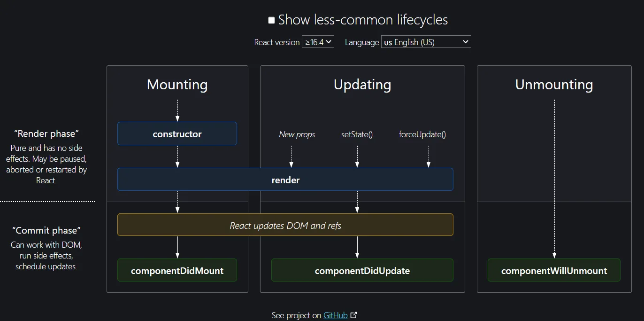The height and width of the screenshot is (321, 644).
Task: Click the Show less-common lifecycles label
Action: tap(363, 20)
